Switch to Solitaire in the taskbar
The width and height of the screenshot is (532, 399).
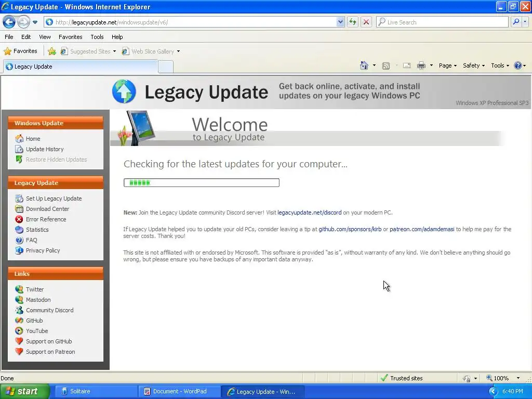pos(97,392)
